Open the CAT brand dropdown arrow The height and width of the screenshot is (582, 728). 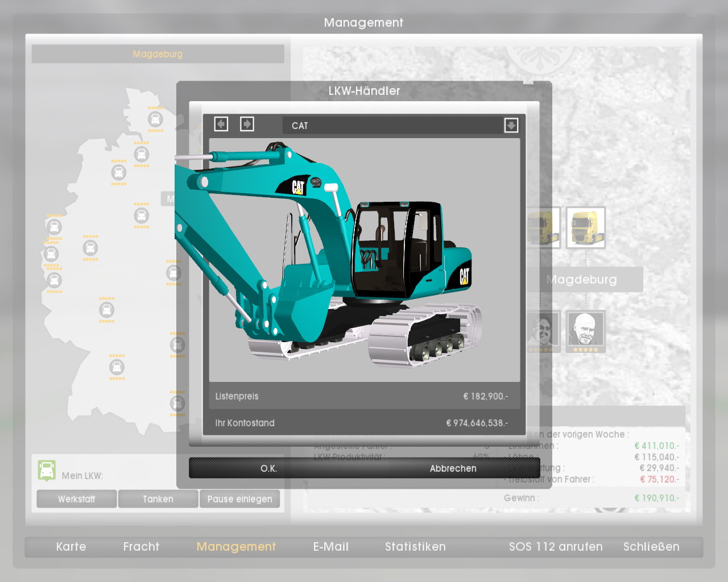click(511, 125)
